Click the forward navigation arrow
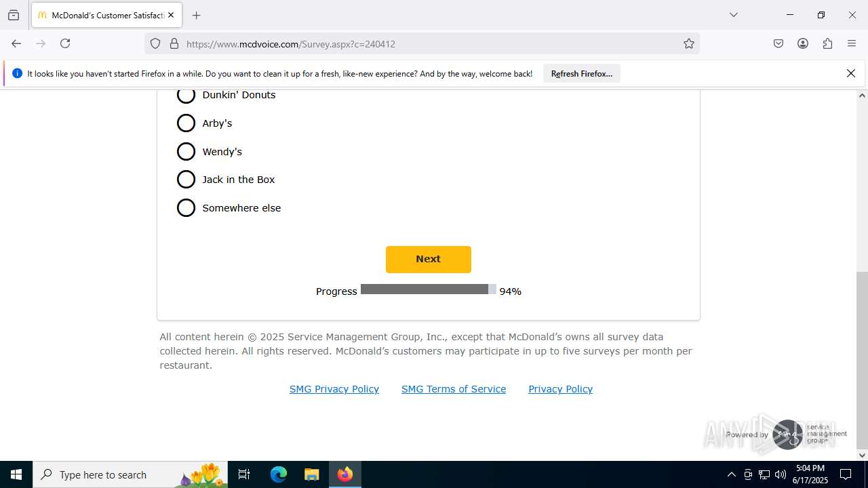Image resolution: width=868 pixels, height=488 pixels. [x=41, y=43]
